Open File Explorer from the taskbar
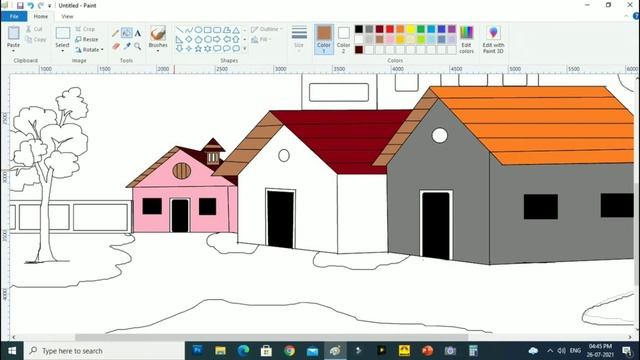 tap(220, 351)
